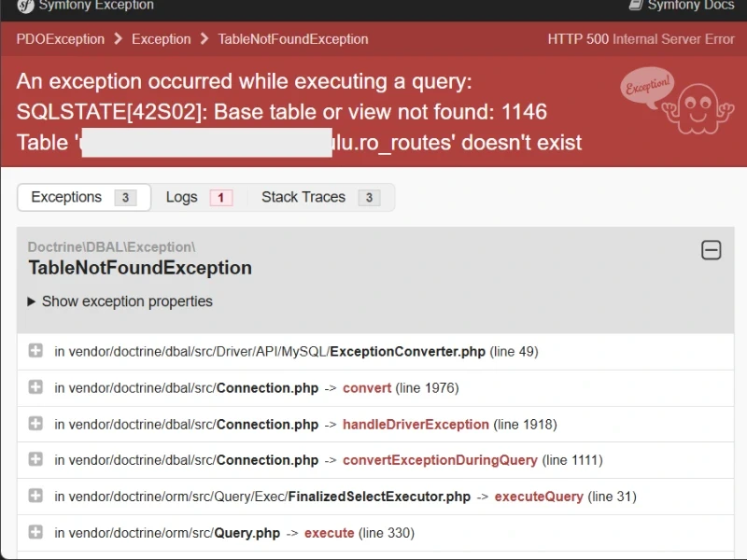Click the TableNotFoundException heading
747x560 pixels.
point(140,268)
